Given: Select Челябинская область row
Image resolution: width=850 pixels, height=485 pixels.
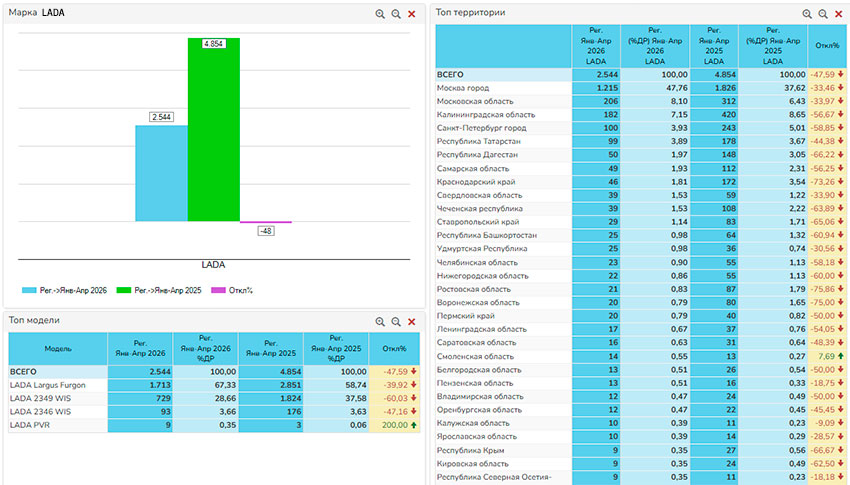Looking at the screenshot, I should click(x=641, y=262).
